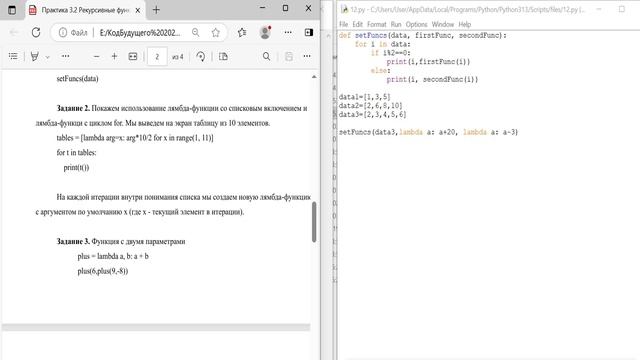
Task: Open Run menu in IDLE
Action: point(396,24)
